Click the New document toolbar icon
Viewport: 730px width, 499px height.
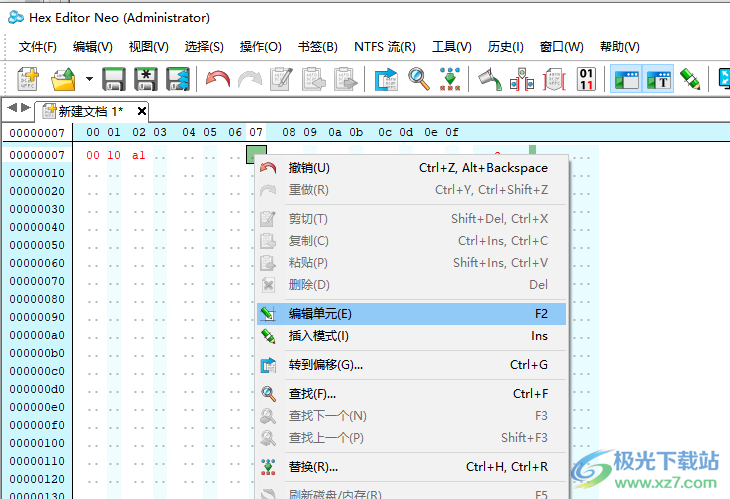[28, 79]
